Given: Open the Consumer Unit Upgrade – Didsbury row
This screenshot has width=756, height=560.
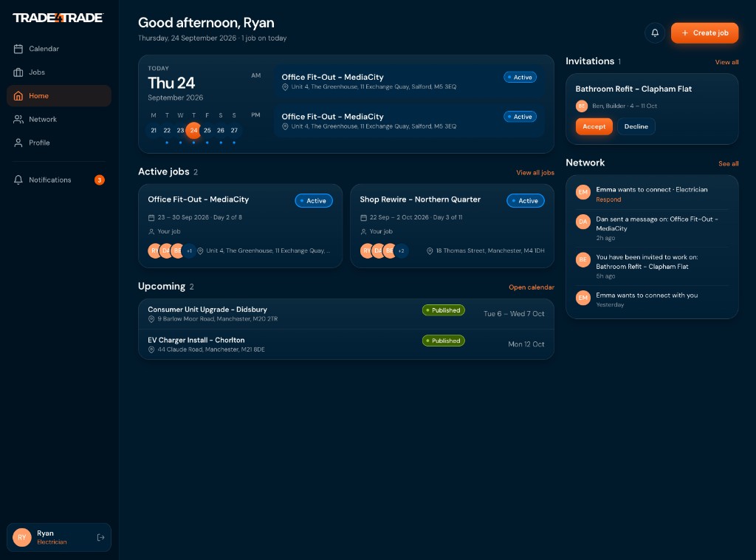Looking at the screenshot, I should click(346, 314).
